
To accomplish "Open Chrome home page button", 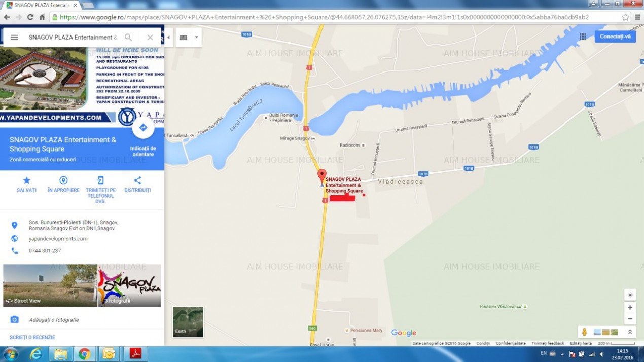I will point(42,17).
